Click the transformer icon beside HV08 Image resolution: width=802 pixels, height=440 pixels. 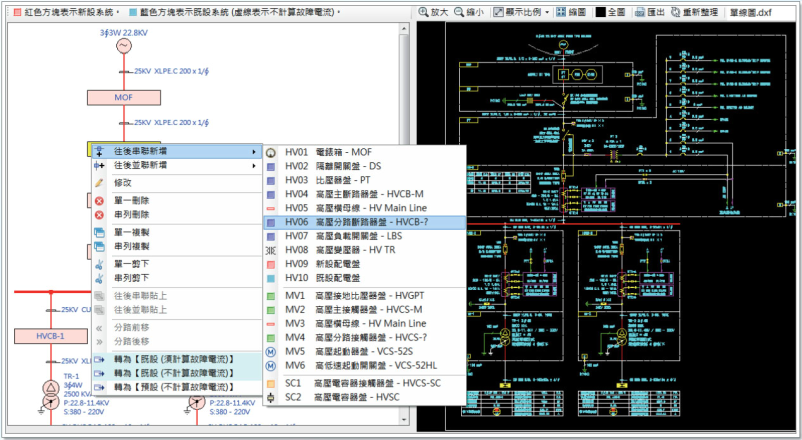(x=271, y=250)
